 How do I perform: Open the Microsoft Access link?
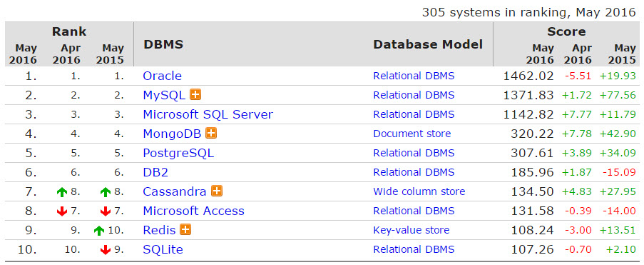[193, 211]
